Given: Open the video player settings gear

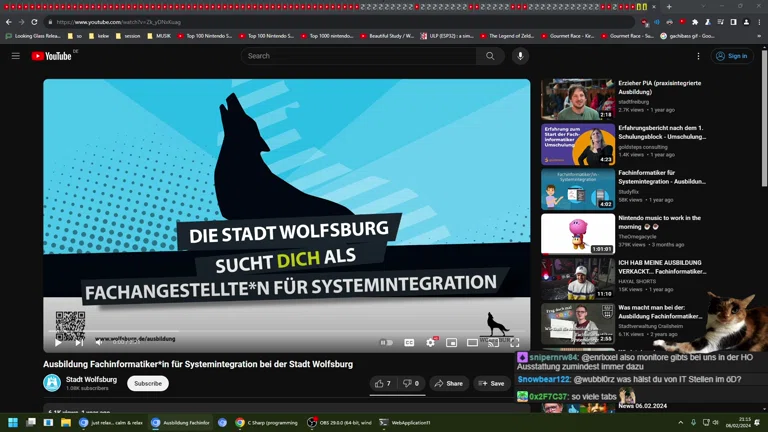Looking at the screenshot, I should tap(431, 342).
